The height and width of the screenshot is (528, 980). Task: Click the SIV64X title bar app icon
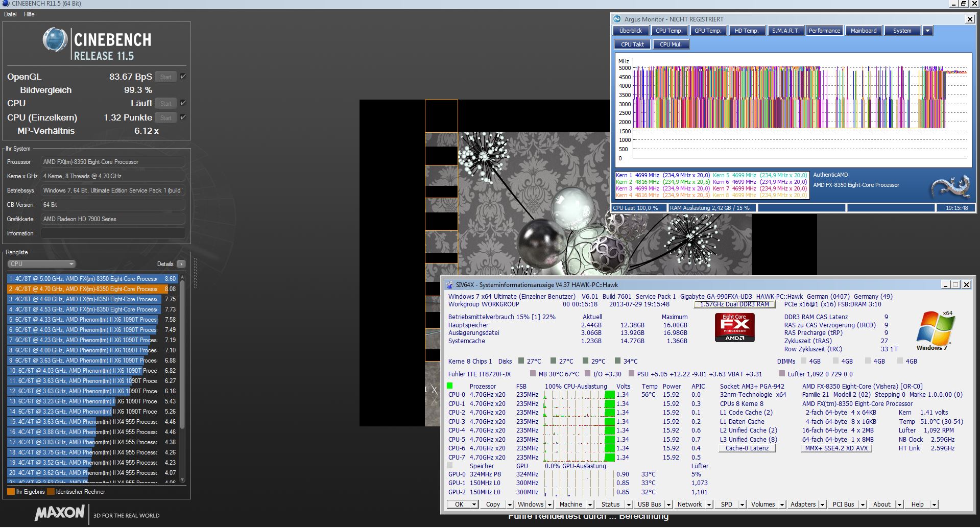pos(449,285)
